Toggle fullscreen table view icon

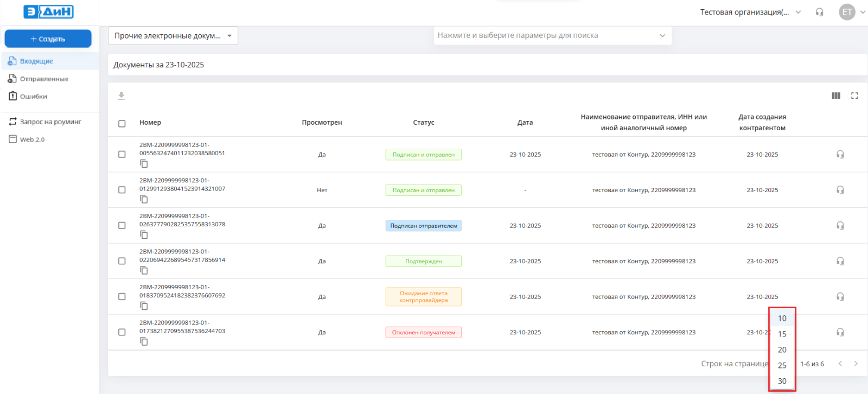[854, 96]
